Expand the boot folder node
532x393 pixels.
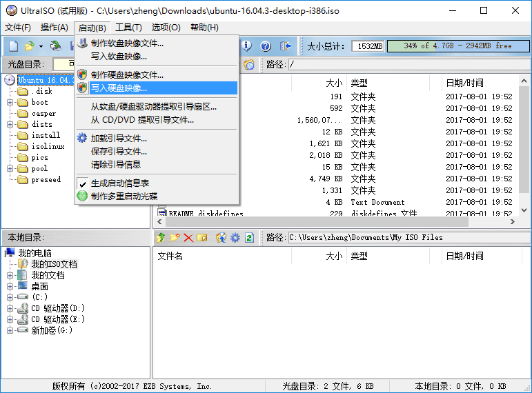pos(10,103)
